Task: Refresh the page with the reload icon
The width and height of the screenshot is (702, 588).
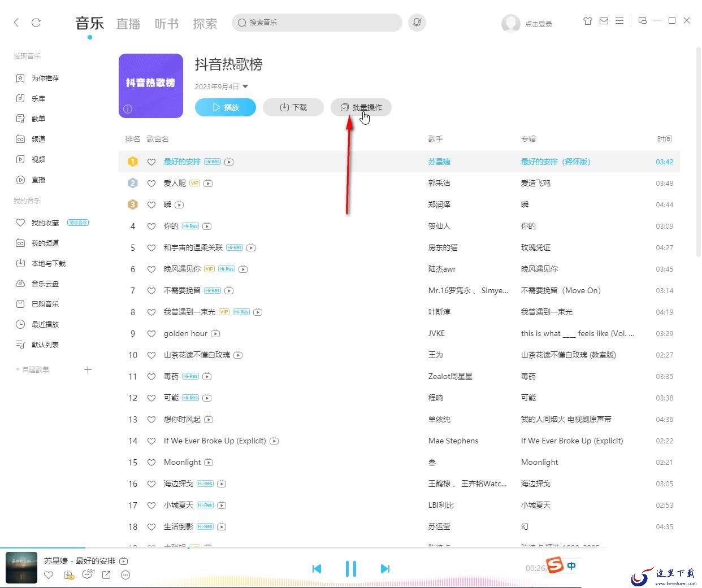Action: click(36, 23)
